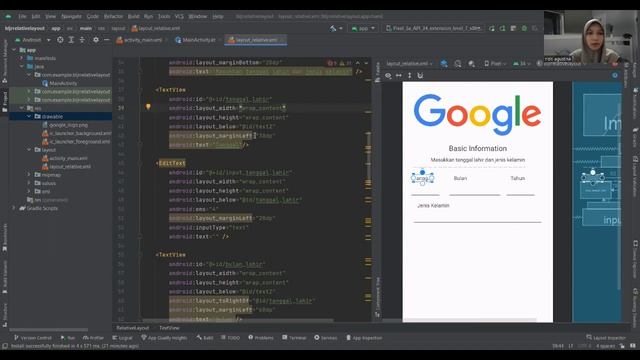The image size is (640, 360).
Task: Click the build hammer icon
Action: click(x=333, y=28)
